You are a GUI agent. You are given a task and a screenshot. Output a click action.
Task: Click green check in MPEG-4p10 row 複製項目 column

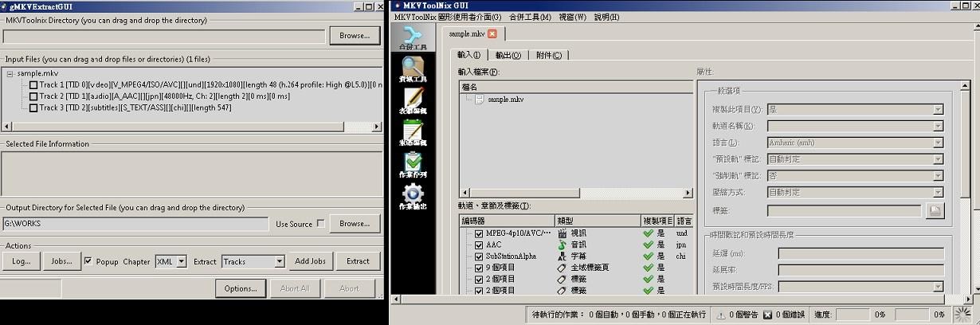648,233
